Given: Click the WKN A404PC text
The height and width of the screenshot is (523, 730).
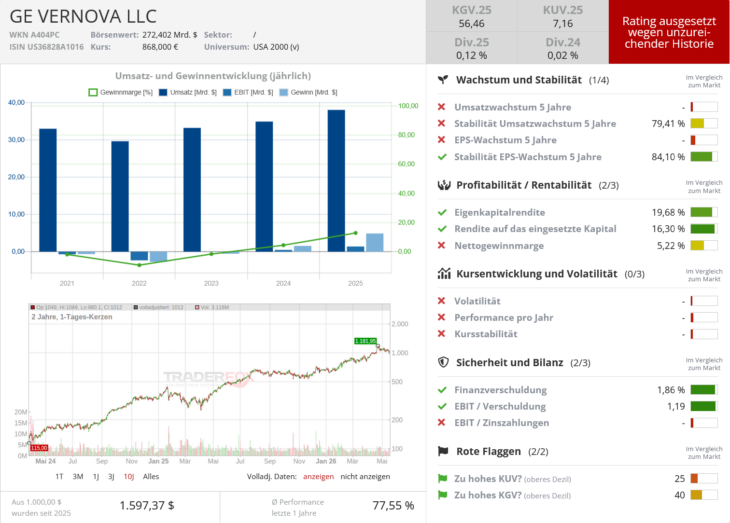Looking at the screenshot, I should (x=34, y=34).
